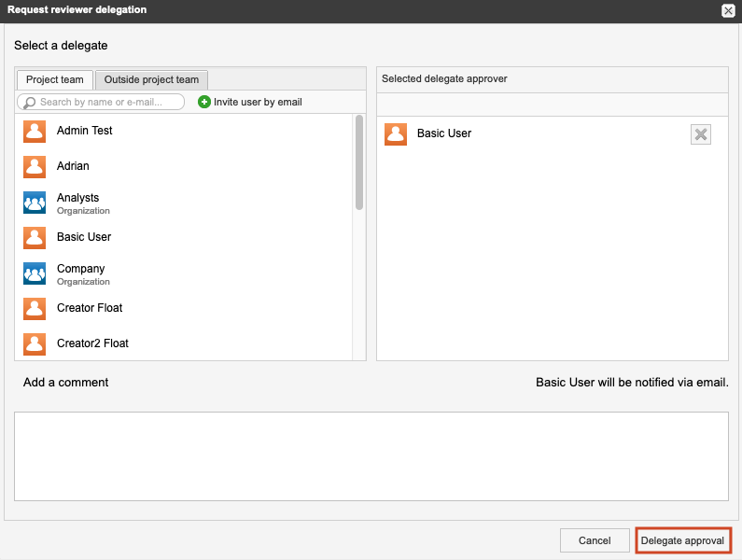The image size is (742, 560).
Task: Click inside the comment text area
Action: tap(371, 455)
